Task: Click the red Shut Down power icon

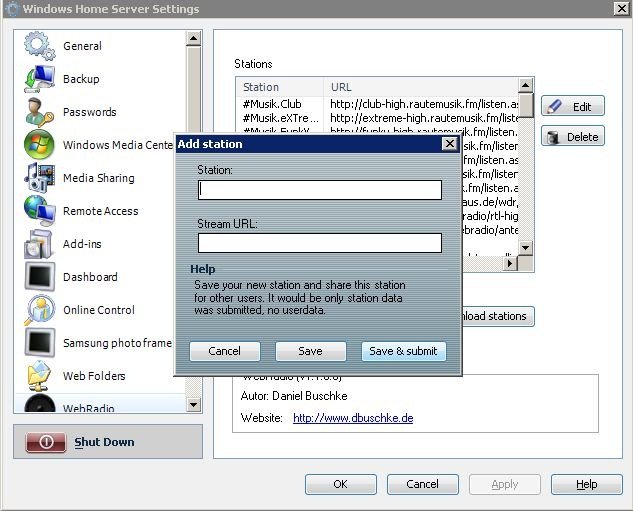Action: [x=46, y=442]
